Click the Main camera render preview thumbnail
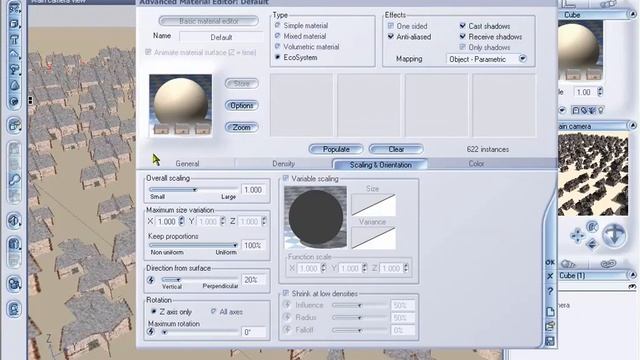 pos(593,174)
